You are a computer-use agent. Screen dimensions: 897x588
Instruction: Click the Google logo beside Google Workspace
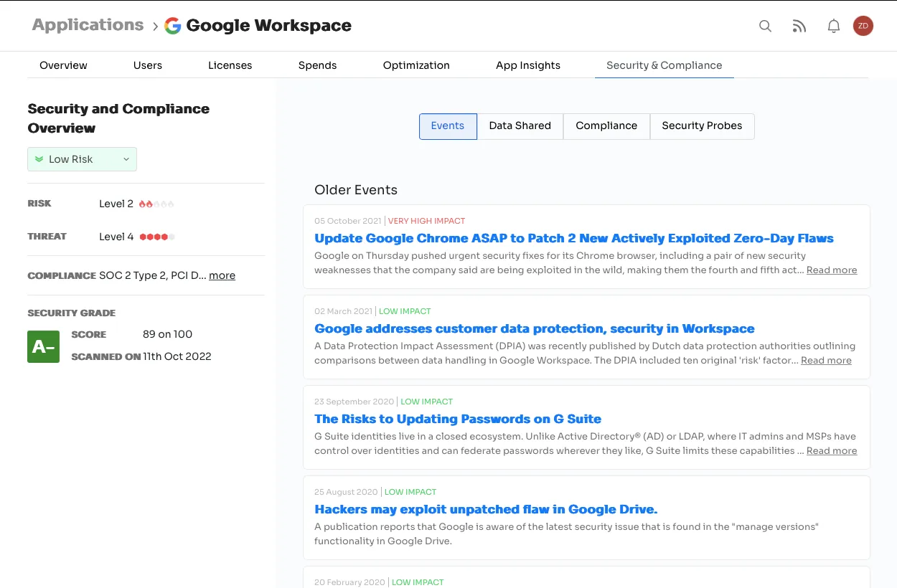click(172, 26)
